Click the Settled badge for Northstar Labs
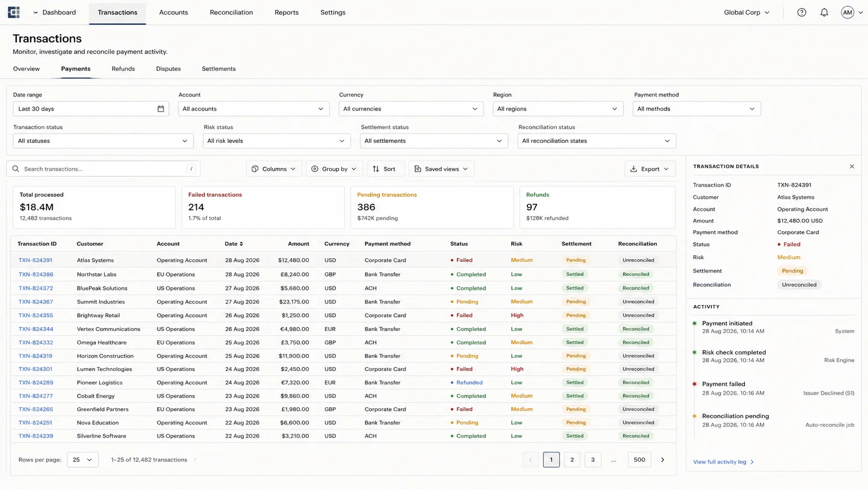Screen dimensions: 868x489 click(x=575, y=274)
